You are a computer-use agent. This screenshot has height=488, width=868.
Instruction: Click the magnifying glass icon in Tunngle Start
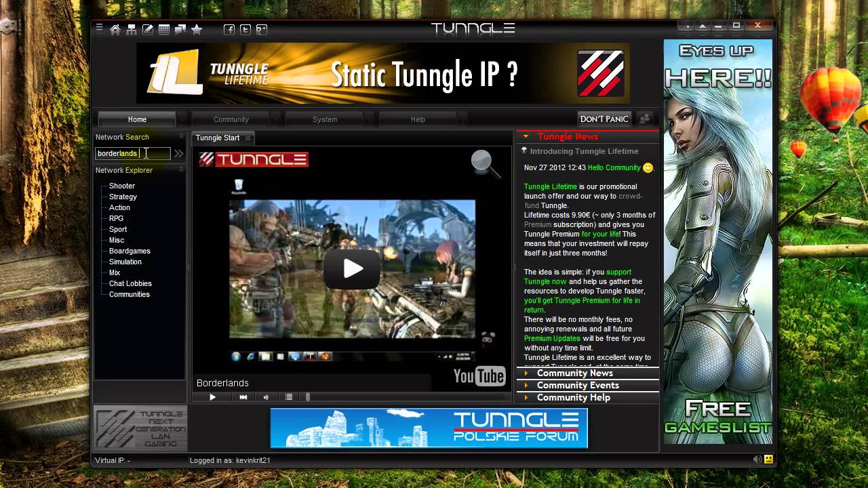(x=486, y=163)
